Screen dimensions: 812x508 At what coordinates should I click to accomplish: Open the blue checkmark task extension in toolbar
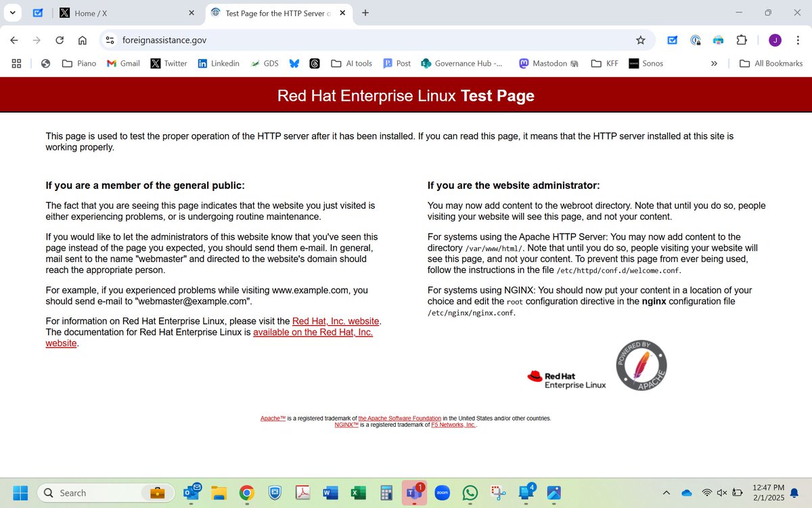pos(672,40)
